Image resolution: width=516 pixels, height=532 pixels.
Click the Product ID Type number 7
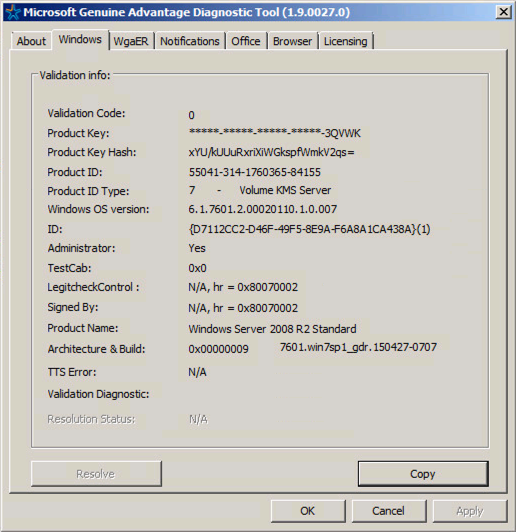[x=192, y=190]
